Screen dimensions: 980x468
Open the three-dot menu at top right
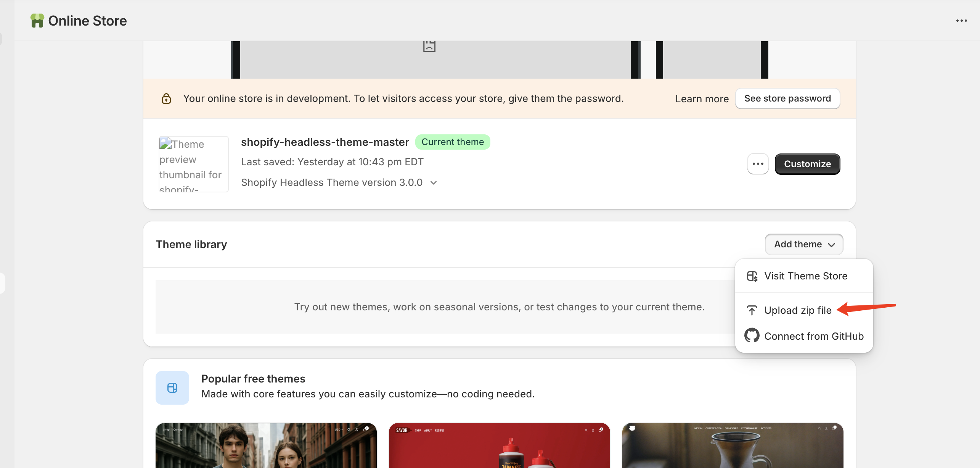(961, 21)
